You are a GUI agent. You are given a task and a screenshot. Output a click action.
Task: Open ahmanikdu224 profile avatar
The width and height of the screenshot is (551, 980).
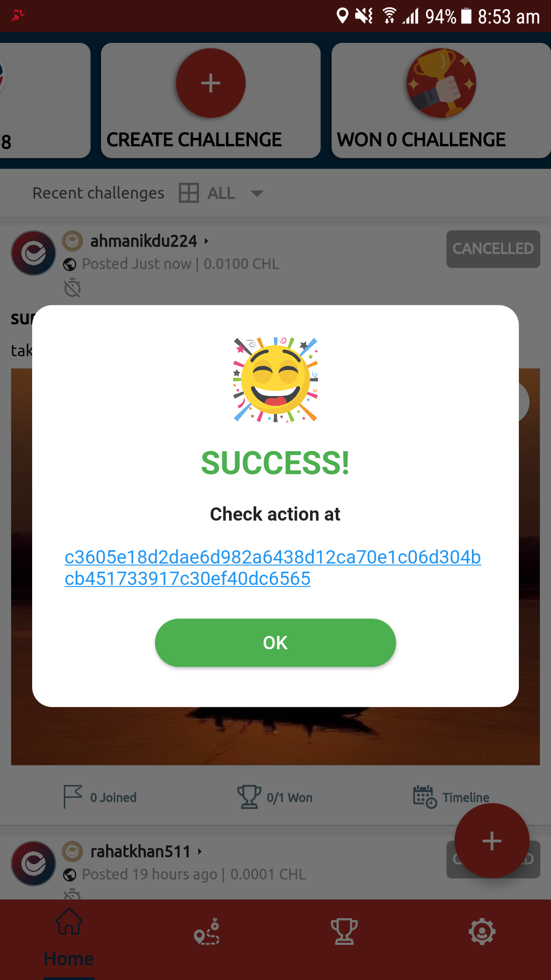pyautogui.click(x=34, y=253)
